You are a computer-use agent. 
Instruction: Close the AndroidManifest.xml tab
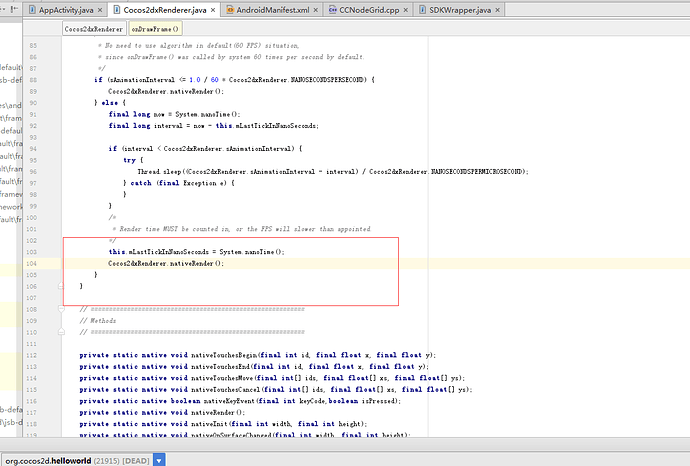click(x=316, y=10)
